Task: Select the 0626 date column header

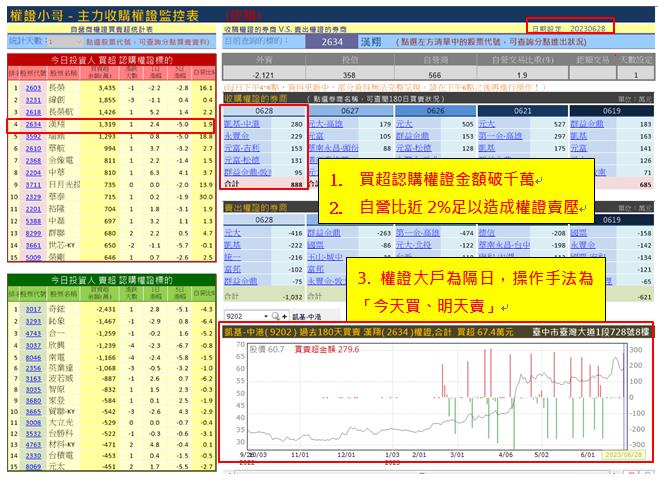Action: (x=435, y=111)
